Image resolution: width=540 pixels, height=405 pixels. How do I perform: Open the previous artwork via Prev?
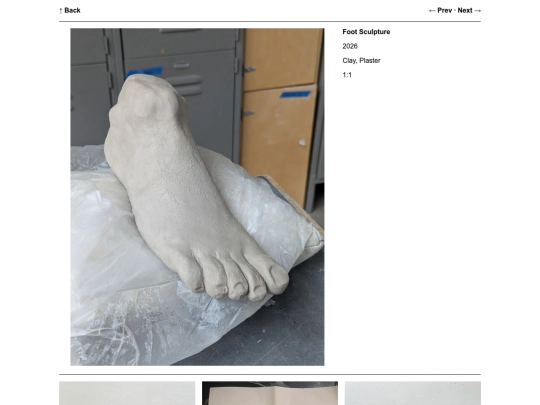point(440,10)
